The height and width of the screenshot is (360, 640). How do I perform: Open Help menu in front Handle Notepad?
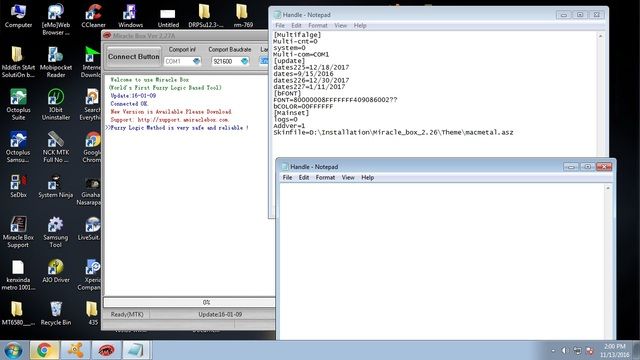(x=367, y=178)
